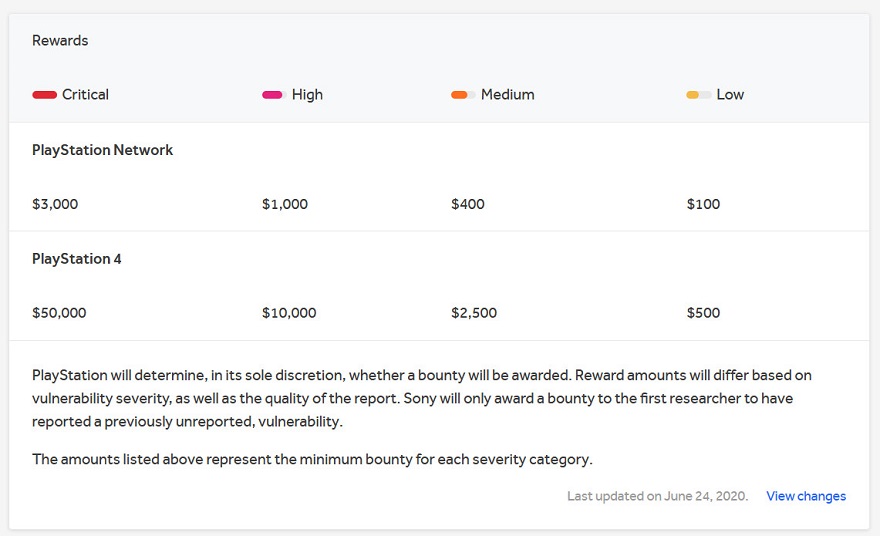Click the paragraph starting 'PlayStation will determine'
This screenshot has width=880, height=536.
point(422,398)
